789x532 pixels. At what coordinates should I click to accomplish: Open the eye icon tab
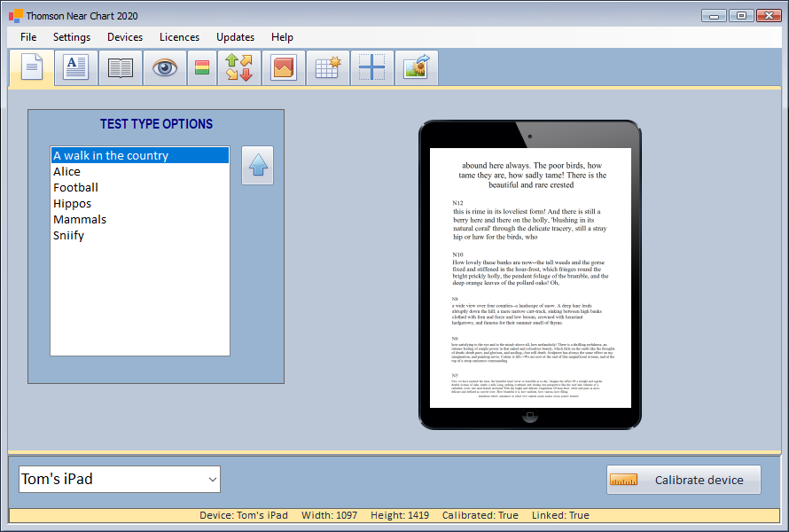[x=164, y=67]
